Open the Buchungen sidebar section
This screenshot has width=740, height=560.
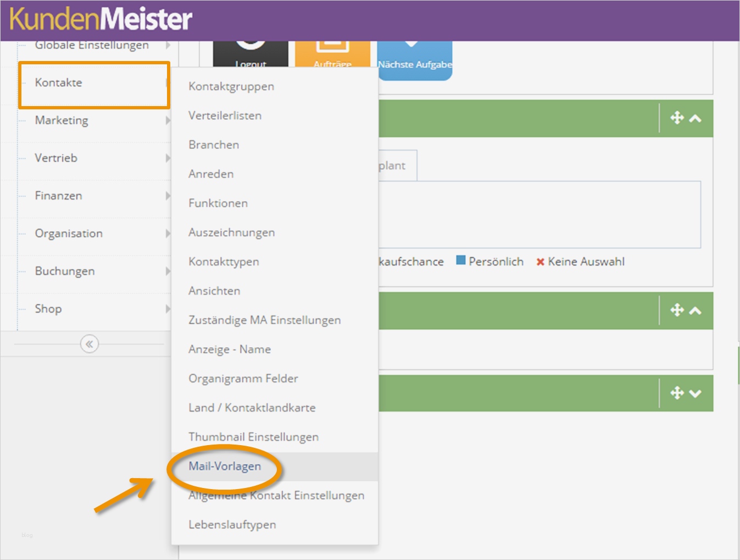click(65, 271)
